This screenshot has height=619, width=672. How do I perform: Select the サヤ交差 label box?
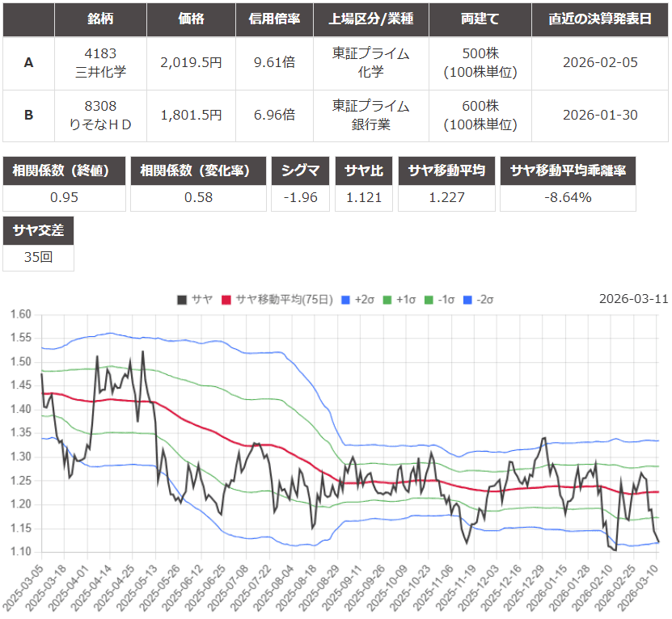tap(39, 231)
